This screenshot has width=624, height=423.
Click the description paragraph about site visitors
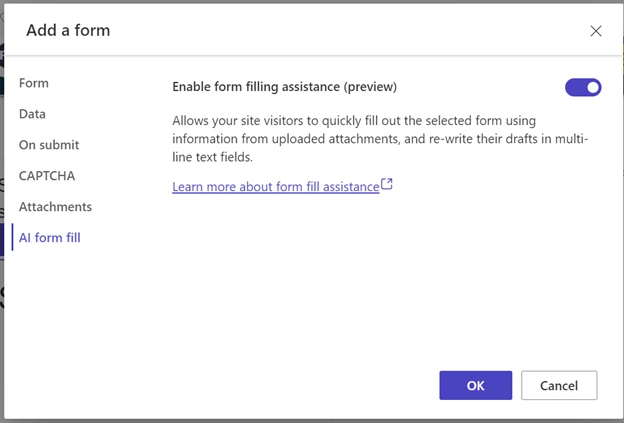(380, 138)
